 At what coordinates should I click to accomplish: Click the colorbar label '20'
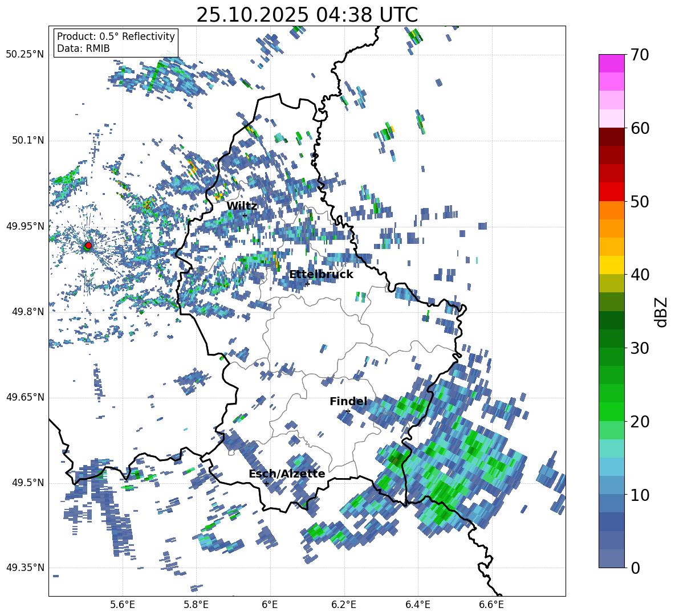coord(640,421)
